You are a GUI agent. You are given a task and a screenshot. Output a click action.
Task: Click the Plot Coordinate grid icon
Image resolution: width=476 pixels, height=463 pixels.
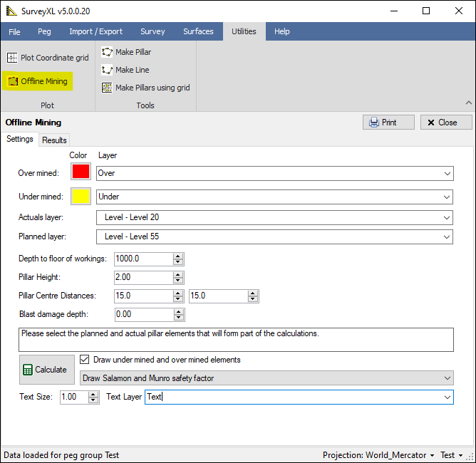pos(12,58)
